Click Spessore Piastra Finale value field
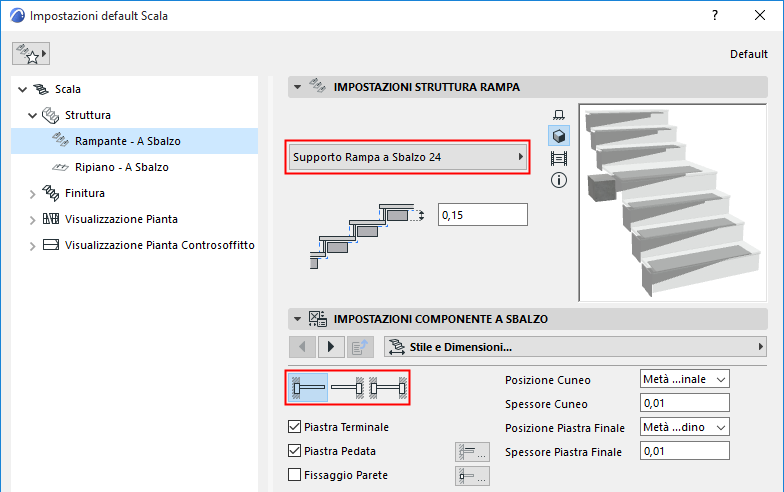Screen dimensions: 784x492 pos(684,451)
